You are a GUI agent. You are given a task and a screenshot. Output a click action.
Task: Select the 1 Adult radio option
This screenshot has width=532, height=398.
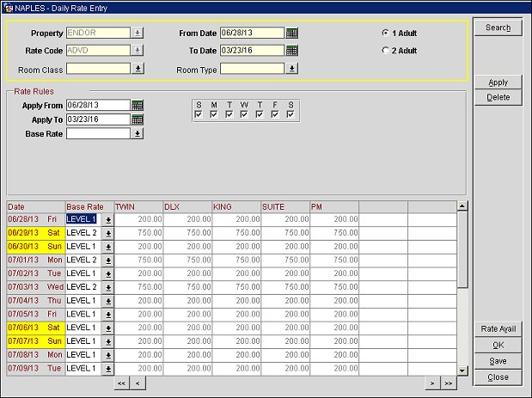pyautogui.click(x=385, y=33)
